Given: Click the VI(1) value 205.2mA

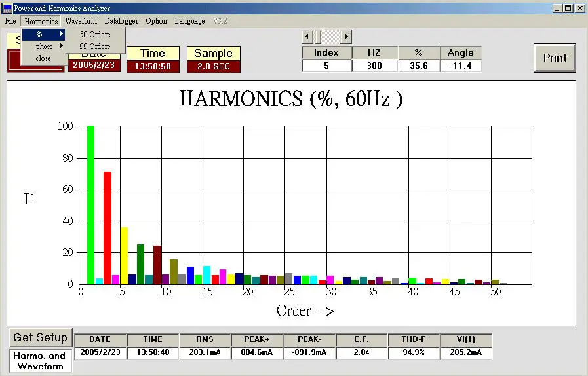Looking at the screenshot, I should coord(466,352).
